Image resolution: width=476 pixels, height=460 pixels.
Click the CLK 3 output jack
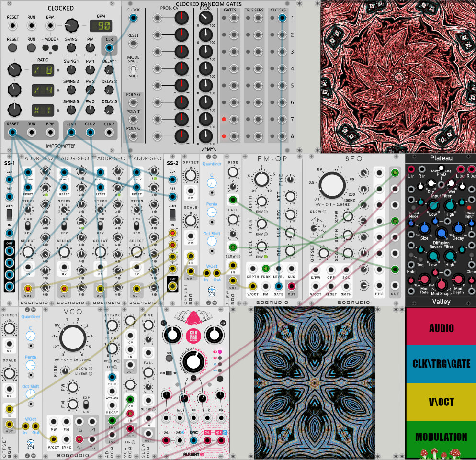point(109,133)
